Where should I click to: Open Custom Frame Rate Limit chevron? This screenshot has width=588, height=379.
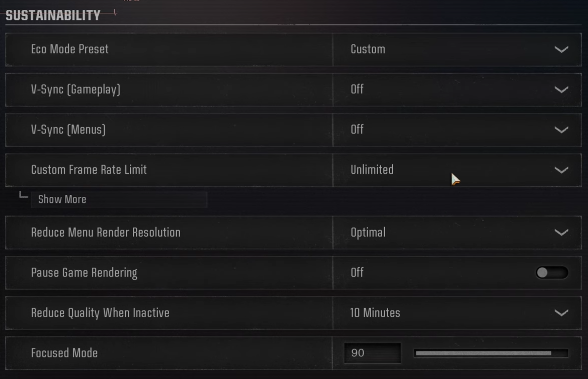[x=561, y=170]
